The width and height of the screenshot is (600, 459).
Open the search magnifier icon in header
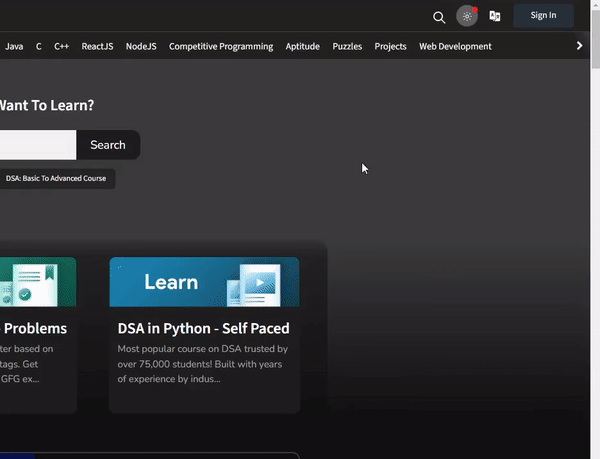point(439,17)
